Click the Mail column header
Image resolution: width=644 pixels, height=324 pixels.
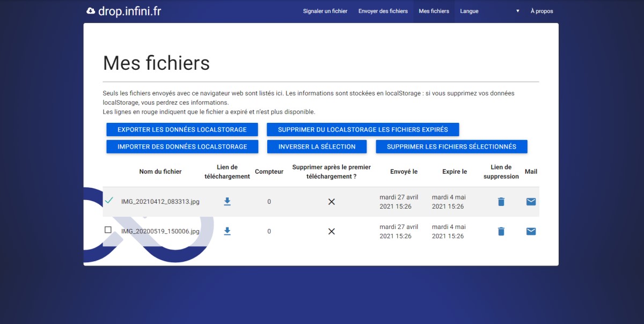click(x=531, y=172)
